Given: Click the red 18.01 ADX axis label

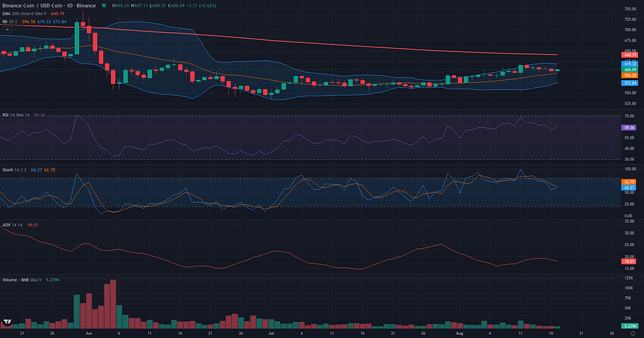Looking at the screenshot, I should point(630,261).
